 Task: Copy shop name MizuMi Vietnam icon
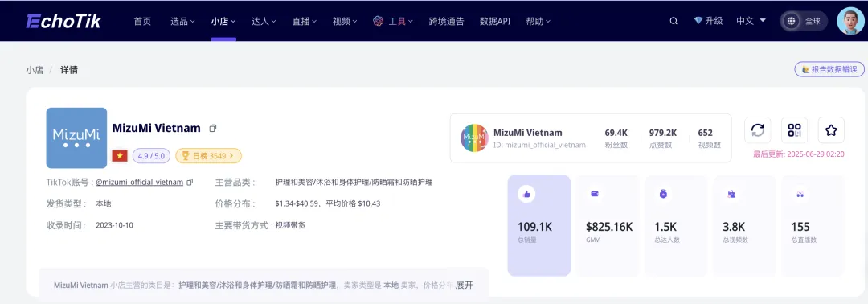click(x=212, y=129)
